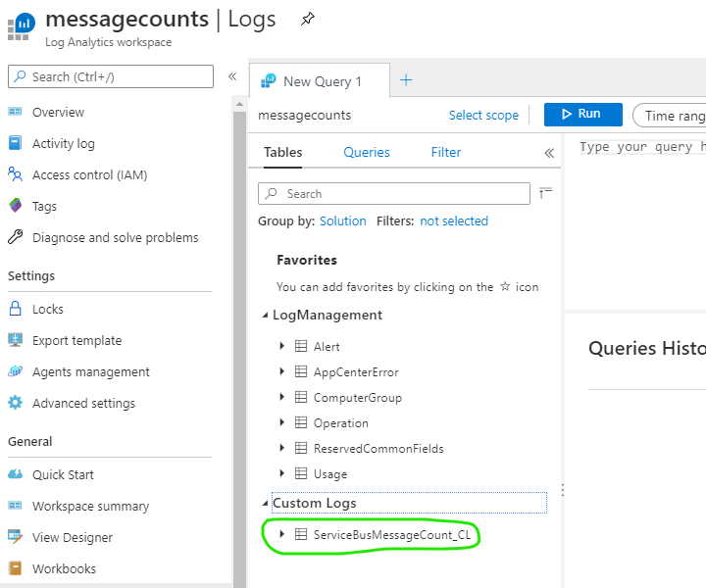Select the ReservedCommonFields table name

[378, 449]
